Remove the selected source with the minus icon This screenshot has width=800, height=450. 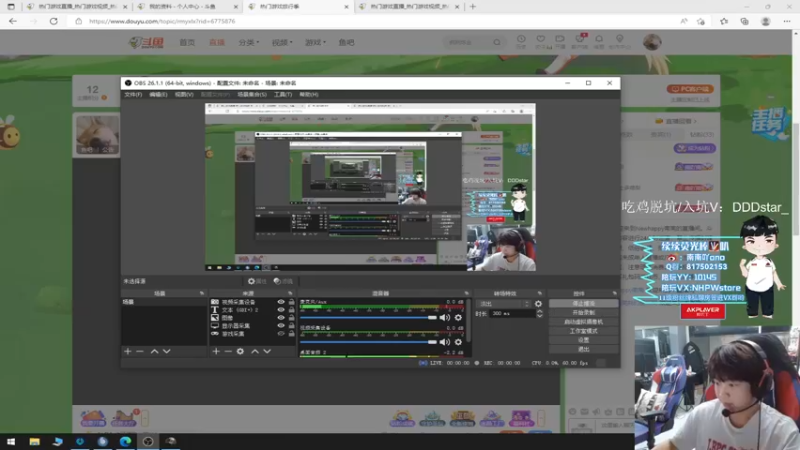pos(228,352)
